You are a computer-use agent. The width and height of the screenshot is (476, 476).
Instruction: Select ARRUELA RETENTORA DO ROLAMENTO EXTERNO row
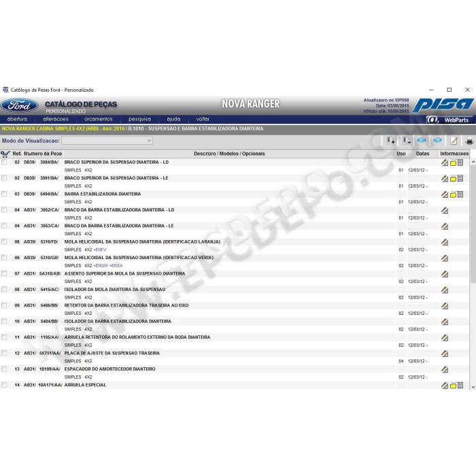[x=137, y=337]
